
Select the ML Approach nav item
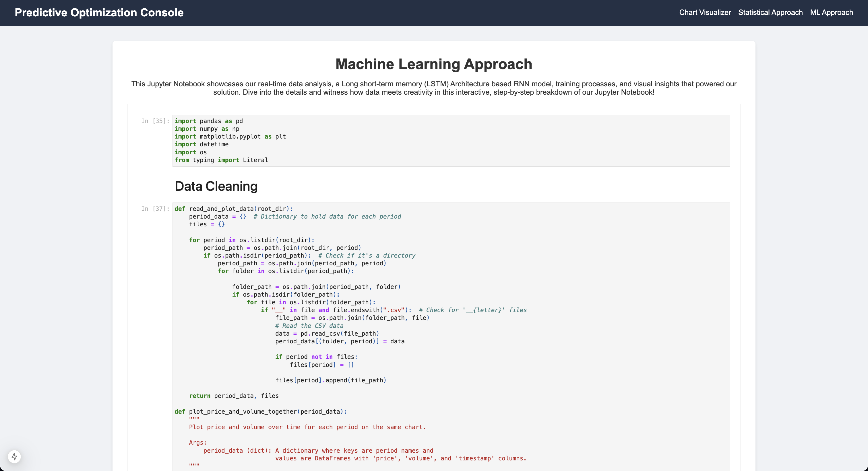pos(831,12)
